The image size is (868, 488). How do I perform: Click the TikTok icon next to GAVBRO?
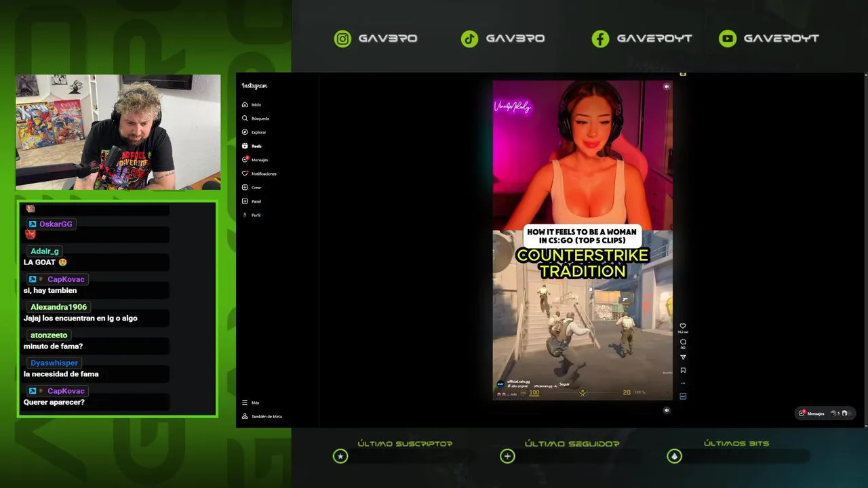tap(469, 39)
